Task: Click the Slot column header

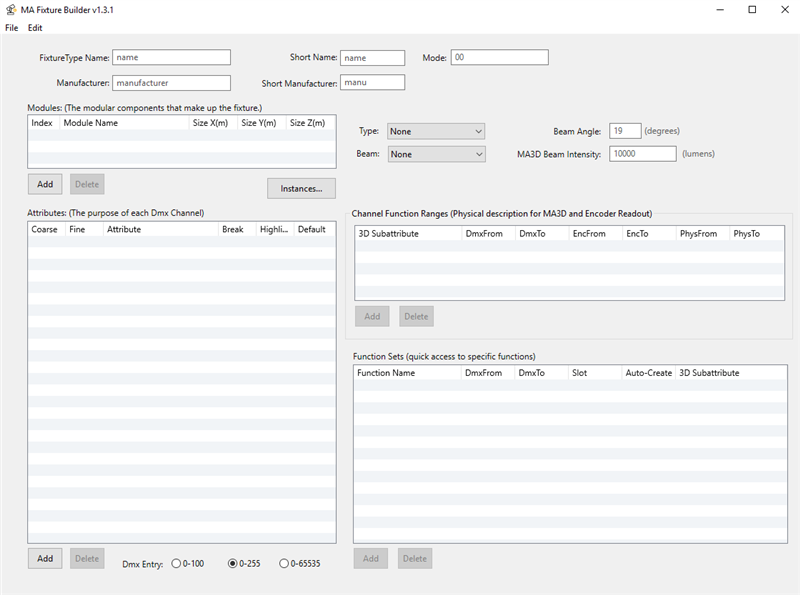Action: coord(595,373)
